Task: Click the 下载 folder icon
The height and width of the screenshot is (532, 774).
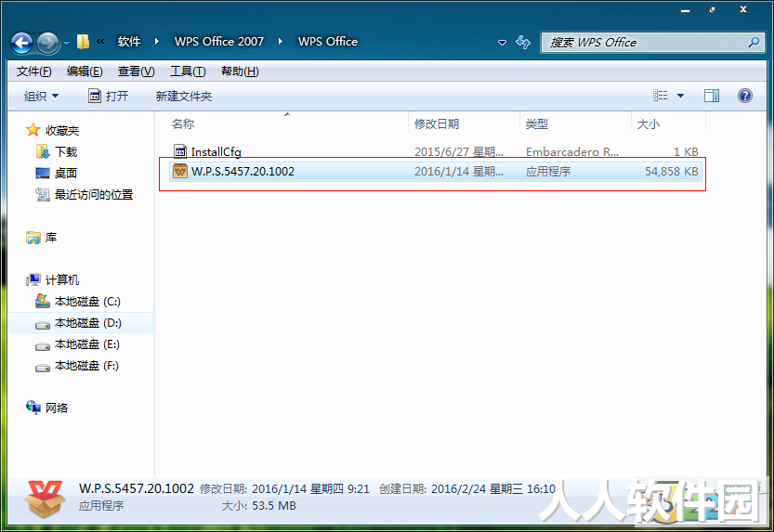Action: pos(43,151)
